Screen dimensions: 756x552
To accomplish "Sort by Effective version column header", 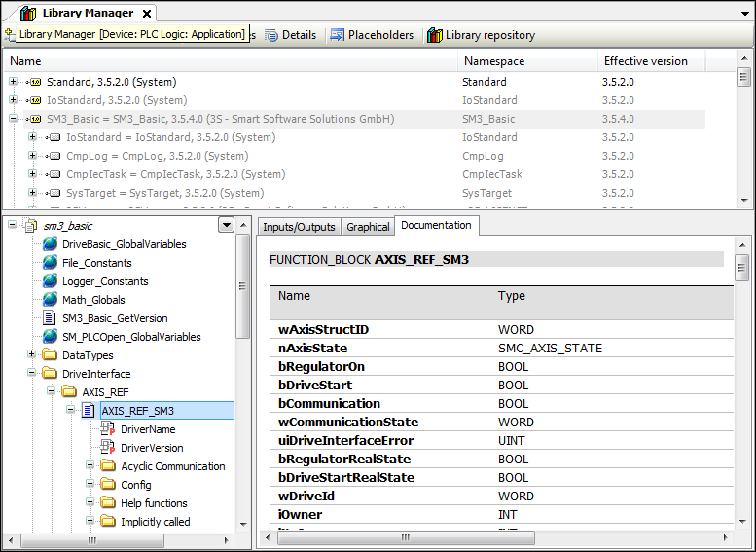I will [651, 61].
